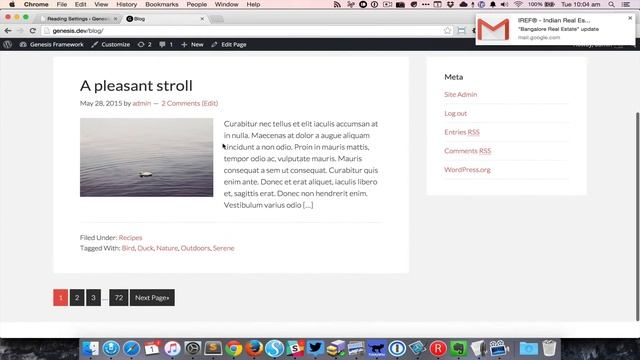Click the page vertical scrollbar
Image resolution: width=640 pixels, height=360 pixels.
click(637, 216)
